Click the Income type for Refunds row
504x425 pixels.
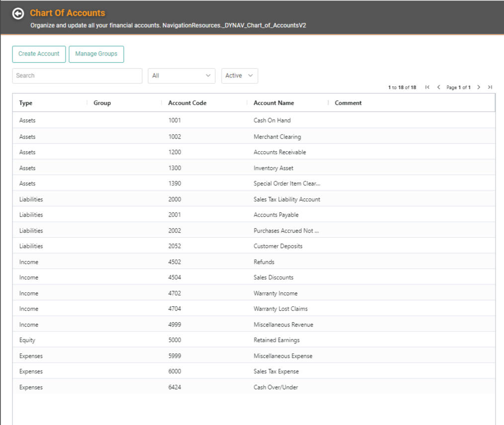click(x=29, y=262)
